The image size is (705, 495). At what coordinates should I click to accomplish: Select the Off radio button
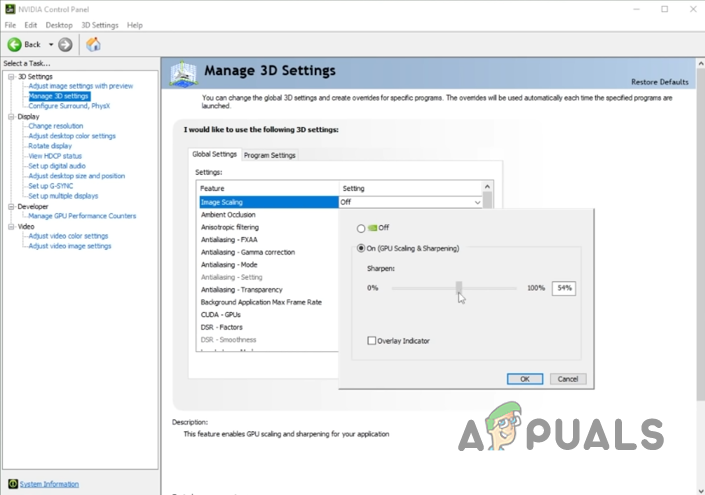tap(361, 228)
